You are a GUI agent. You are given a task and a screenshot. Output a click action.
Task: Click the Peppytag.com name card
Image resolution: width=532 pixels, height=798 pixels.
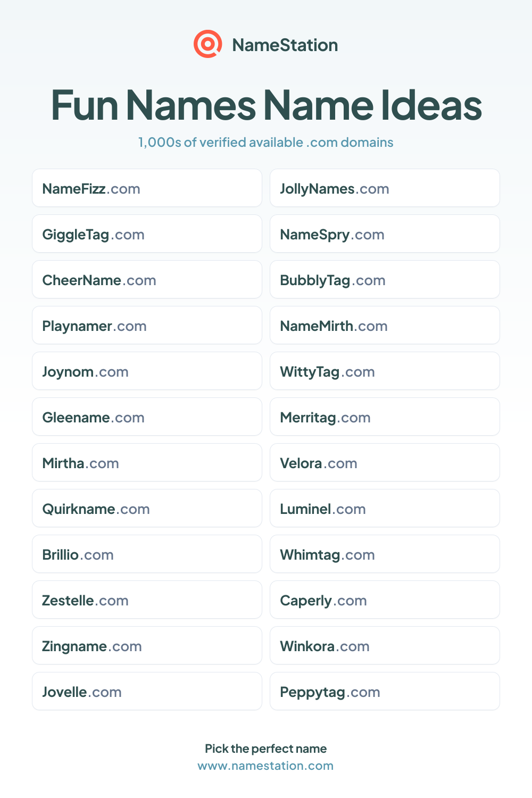(x=385, y=691)
